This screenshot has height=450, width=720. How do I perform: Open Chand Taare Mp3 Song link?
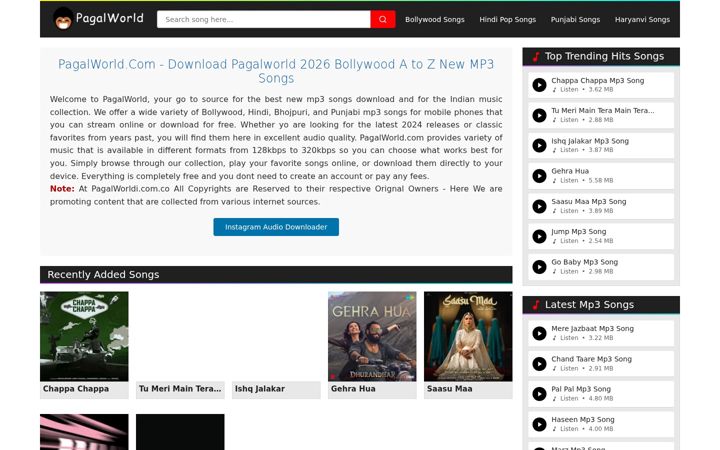[x=591, y=359]
